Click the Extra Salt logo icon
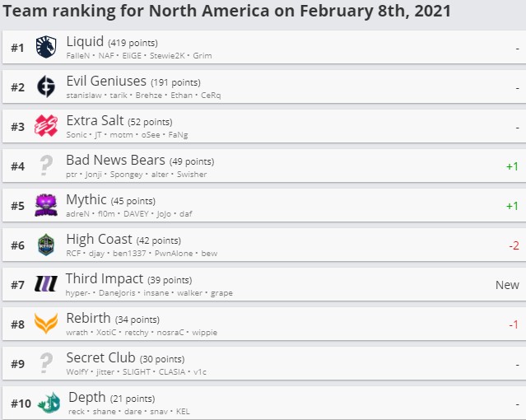The height and width of the screenshot is (420, 526). [x=46, y=126]
